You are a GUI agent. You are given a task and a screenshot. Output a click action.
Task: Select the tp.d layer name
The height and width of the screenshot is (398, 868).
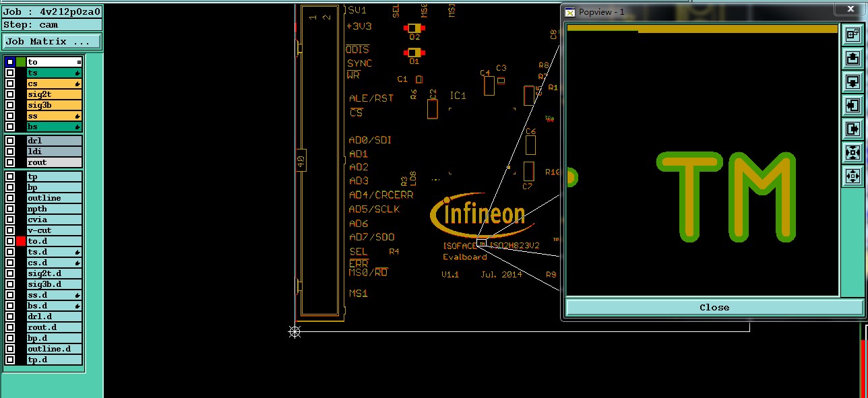click(x=54, y=360)
